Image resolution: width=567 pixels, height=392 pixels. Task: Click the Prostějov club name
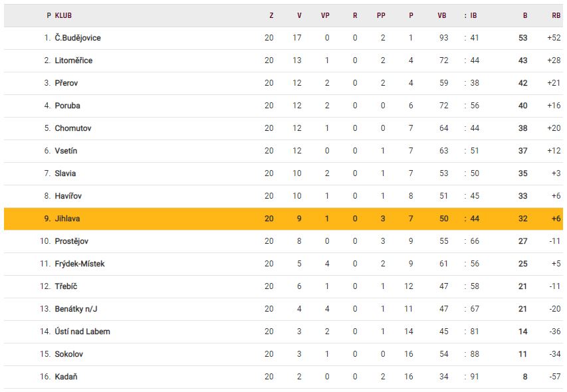pos(72,241)
